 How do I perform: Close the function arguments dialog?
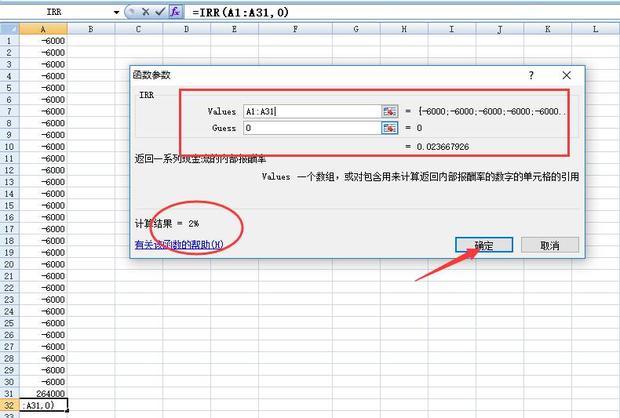[x=566, y=75]
